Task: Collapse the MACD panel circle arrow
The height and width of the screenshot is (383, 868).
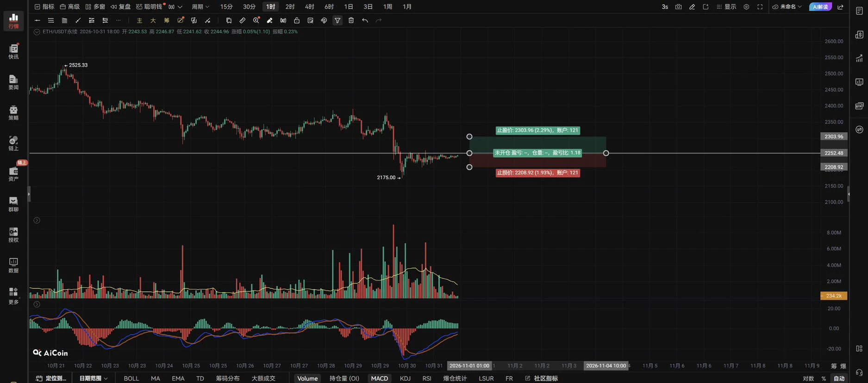Action: [37, 304]
